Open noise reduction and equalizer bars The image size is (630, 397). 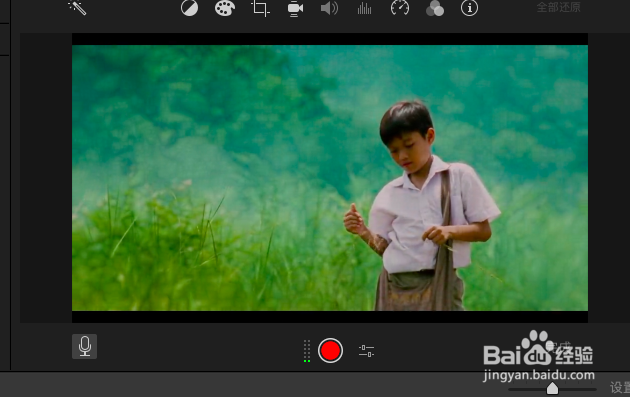(x=364, y=8)
